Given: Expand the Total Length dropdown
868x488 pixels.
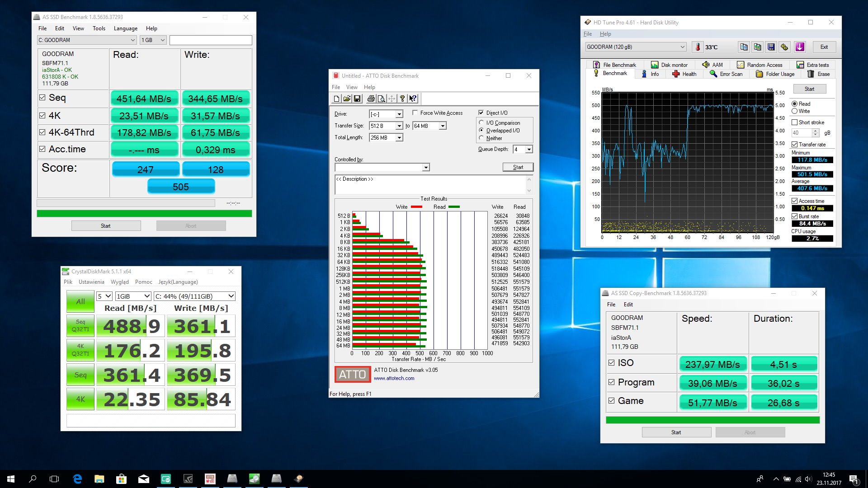Looking at the screenshot, I should point(399,138).
